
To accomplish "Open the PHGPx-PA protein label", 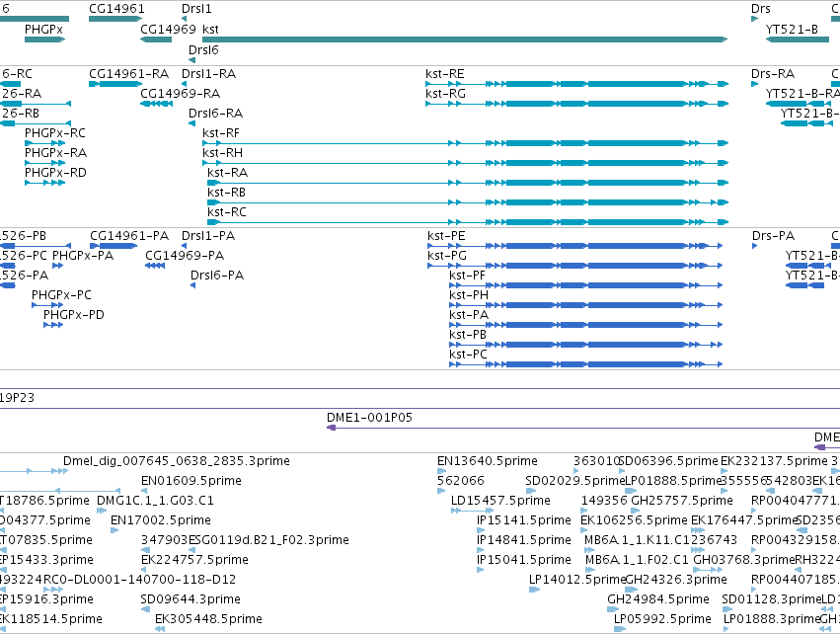I will point(83,256).
